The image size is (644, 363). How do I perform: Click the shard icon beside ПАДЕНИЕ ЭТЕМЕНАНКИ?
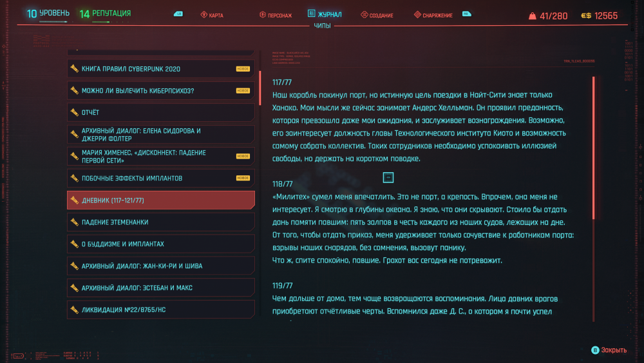(75, 222)
